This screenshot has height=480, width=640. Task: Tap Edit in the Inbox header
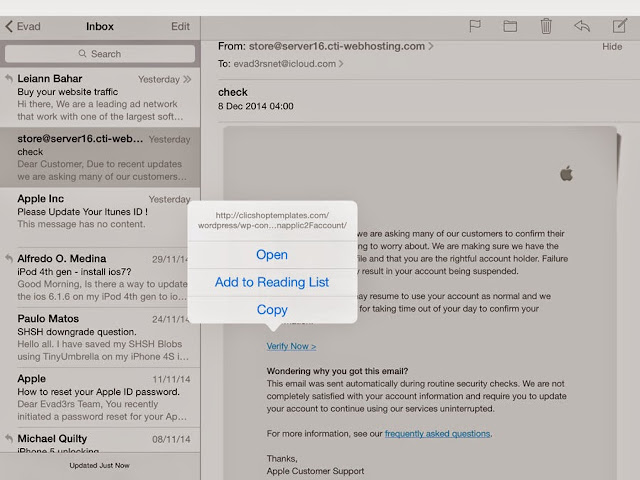[180, 27]
